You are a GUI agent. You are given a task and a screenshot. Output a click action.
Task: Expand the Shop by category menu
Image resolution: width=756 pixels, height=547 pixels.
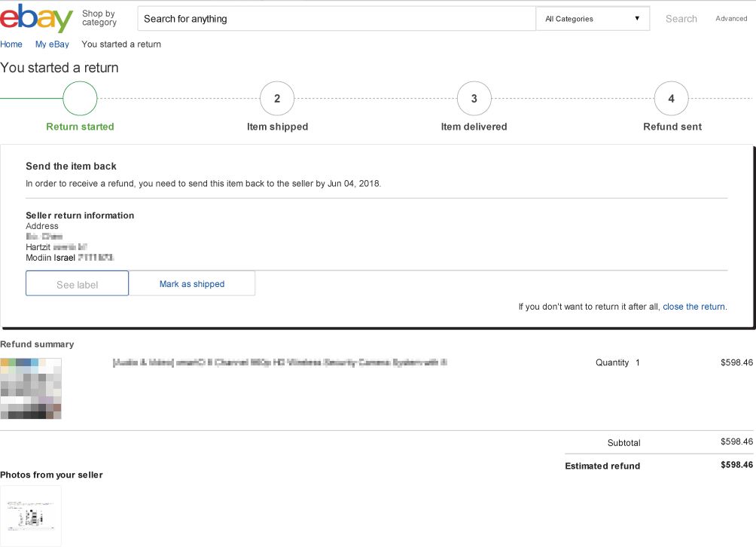[99, 20]
